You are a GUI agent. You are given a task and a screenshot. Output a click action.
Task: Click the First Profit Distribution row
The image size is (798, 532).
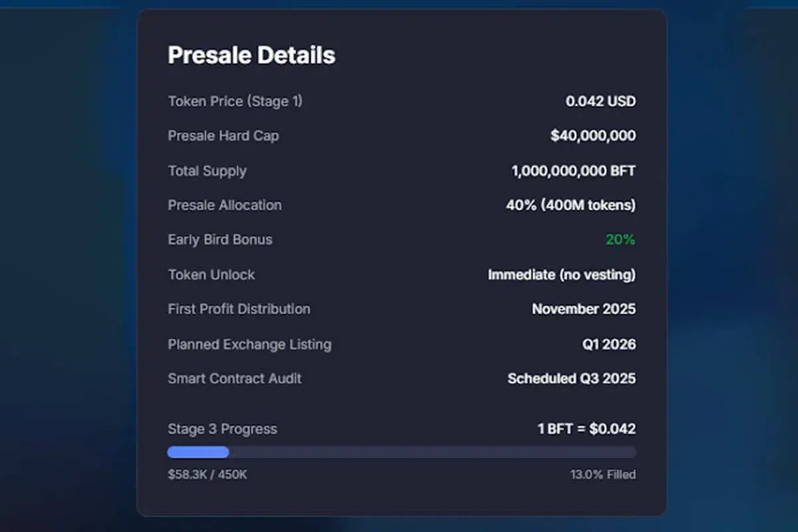239,309
